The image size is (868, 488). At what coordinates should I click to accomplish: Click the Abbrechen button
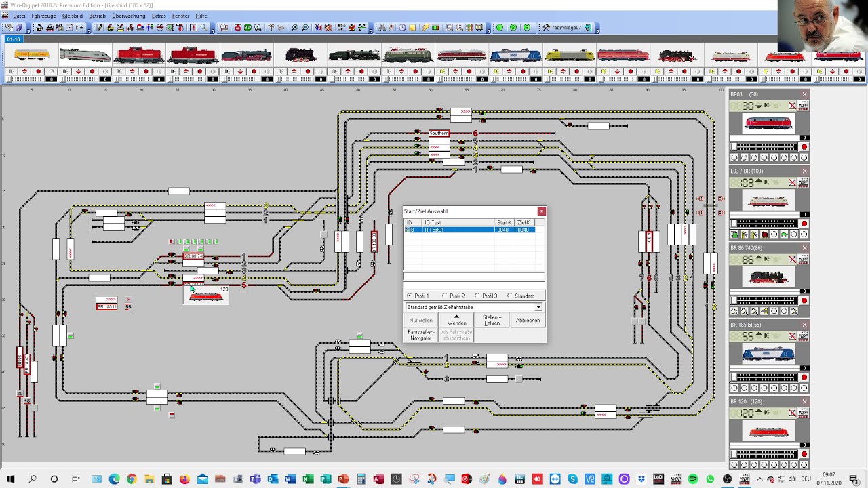[528, 320]
